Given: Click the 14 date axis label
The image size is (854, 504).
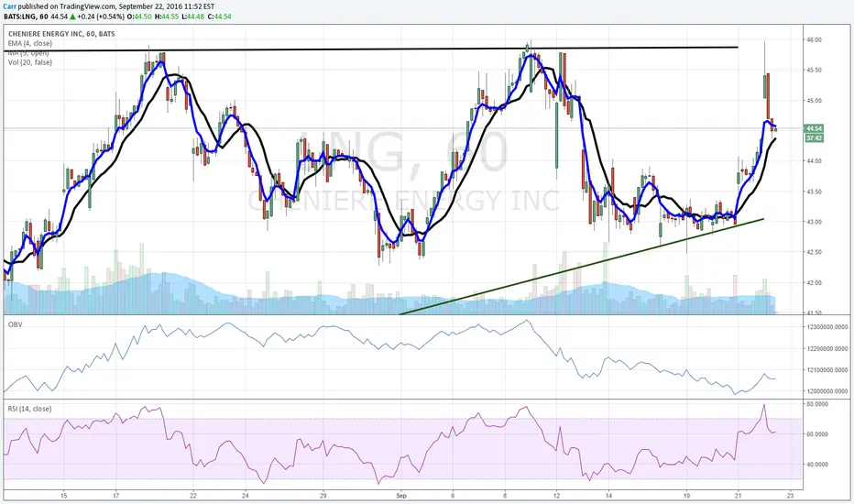Looking at the screenshot, I should 609,496.
